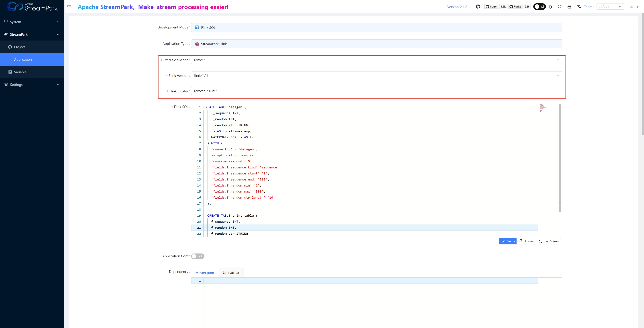The width and height of the screenshot is (644, 328).
Task: Open the GitHub repository icon
Action: tap(478, 7)
